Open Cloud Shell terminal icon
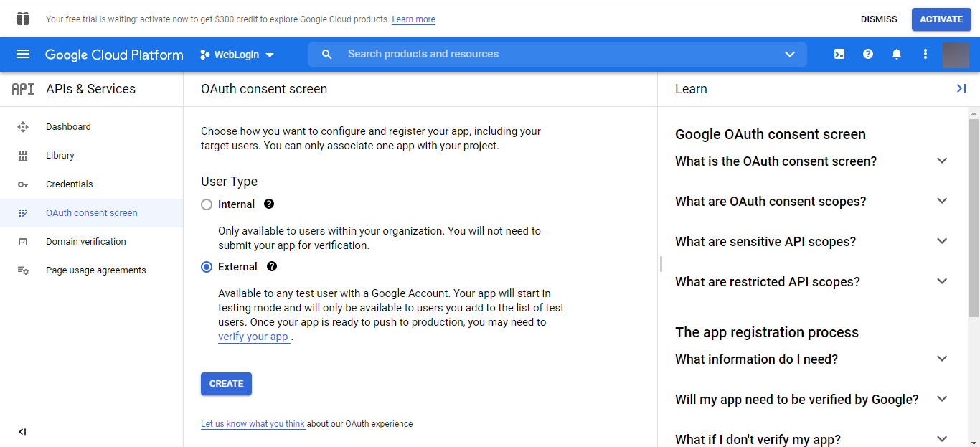The width and height of the screenshot is (980, 447). (839, 54)
